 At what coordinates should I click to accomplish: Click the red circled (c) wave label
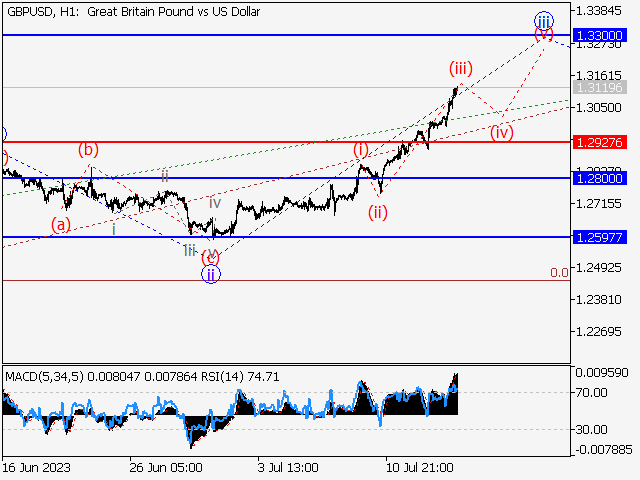(x=211, y=258)
